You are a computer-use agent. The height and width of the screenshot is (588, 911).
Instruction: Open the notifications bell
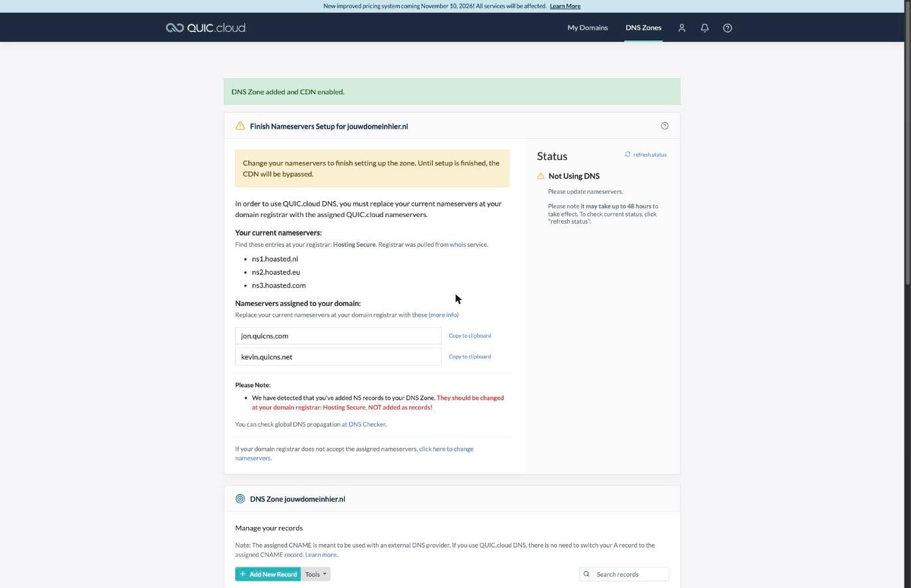(x=704, y=28)
